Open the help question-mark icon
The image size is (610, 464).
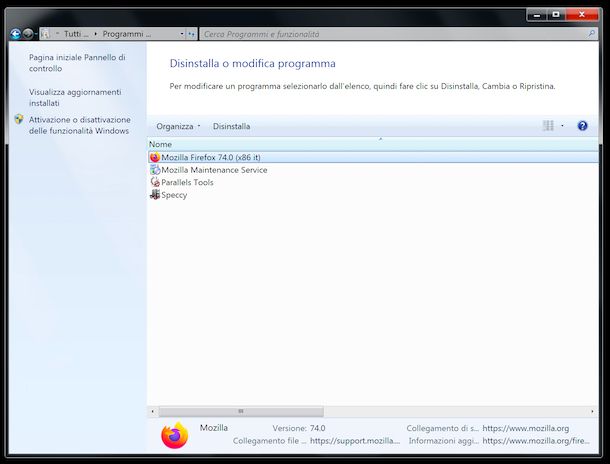582,126
